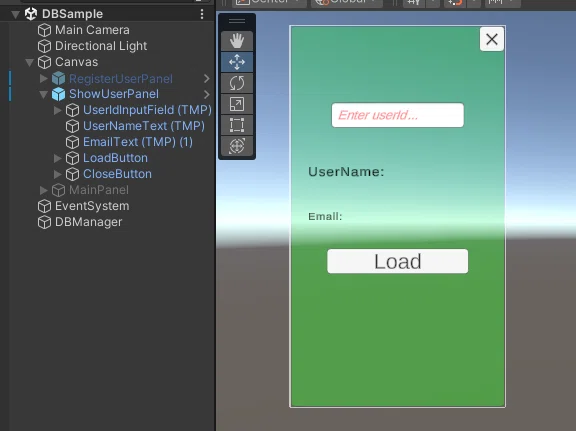Select Main Camera in hierarchy
Viewport: 576px width, 431px height.
pos(92,30)
